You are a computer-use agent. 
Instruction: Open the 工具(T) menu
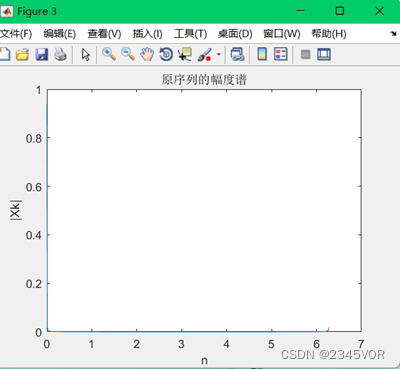pos(191,34)
